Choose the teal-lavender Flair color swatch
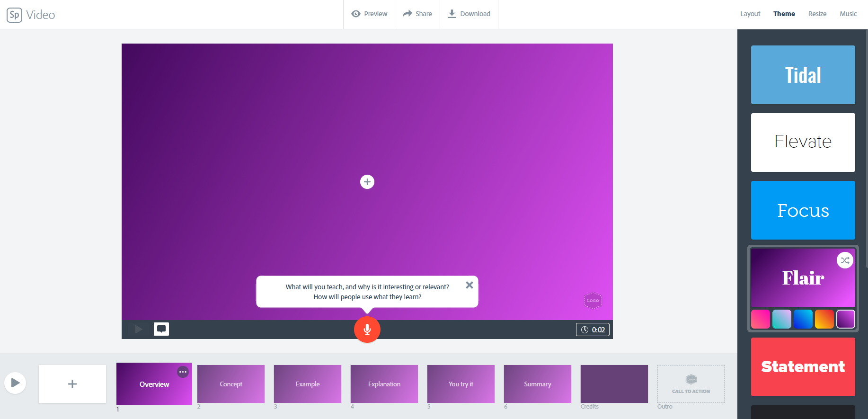 (x=782, y=319)
